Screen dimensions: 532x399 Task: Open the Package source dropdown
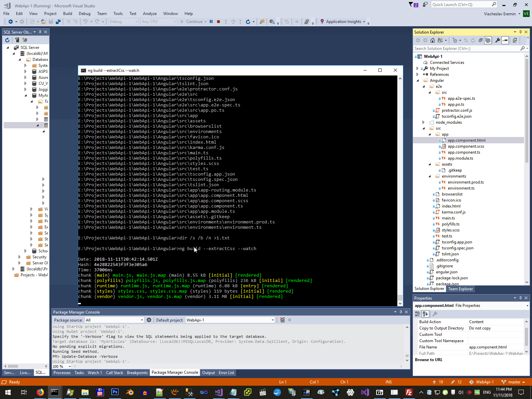point(114,320)
